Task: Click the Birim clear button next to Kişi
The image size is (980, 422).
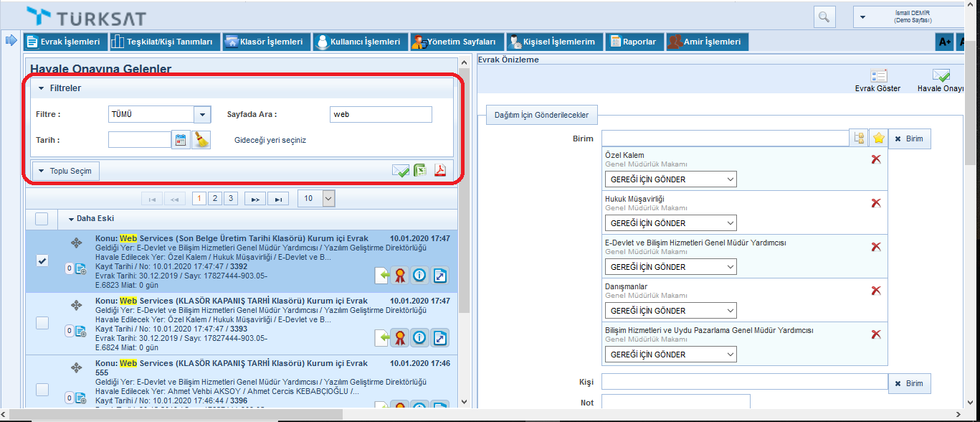Action: point(909,383)
